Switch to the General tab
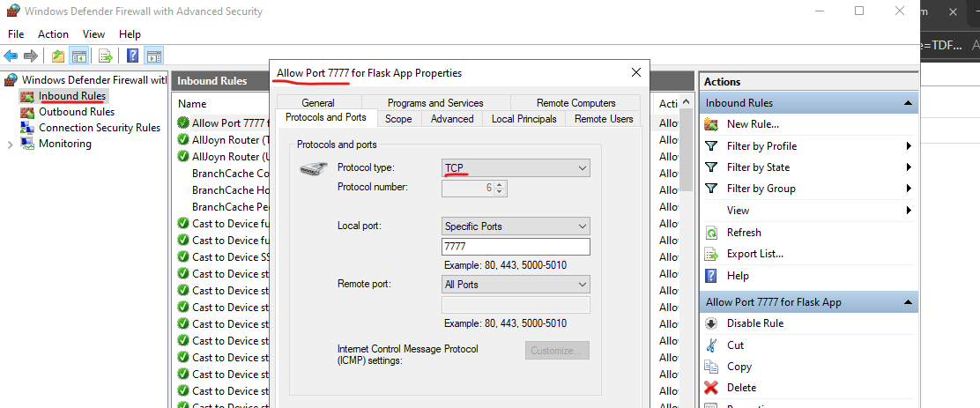The image size is (980, 408). pos(318,103)
